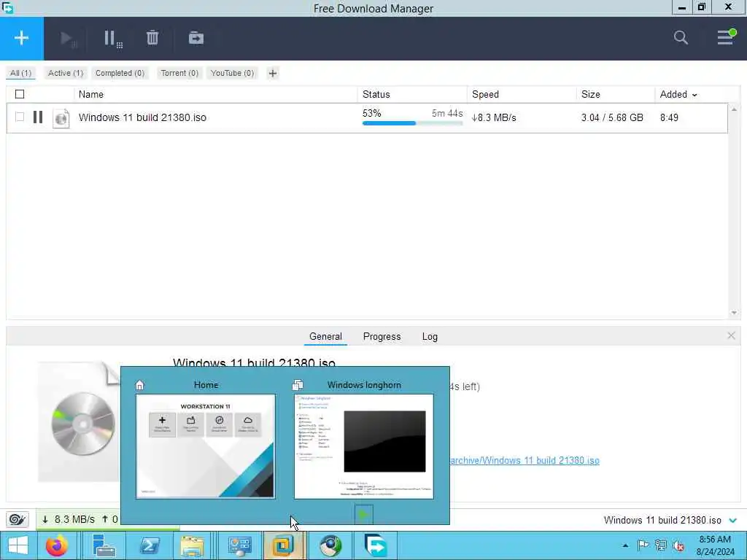Screen dimensions: 747x560
Task: Click the Windows 11 build 21380.iso status bar label
Action: [x=662, y=520]
